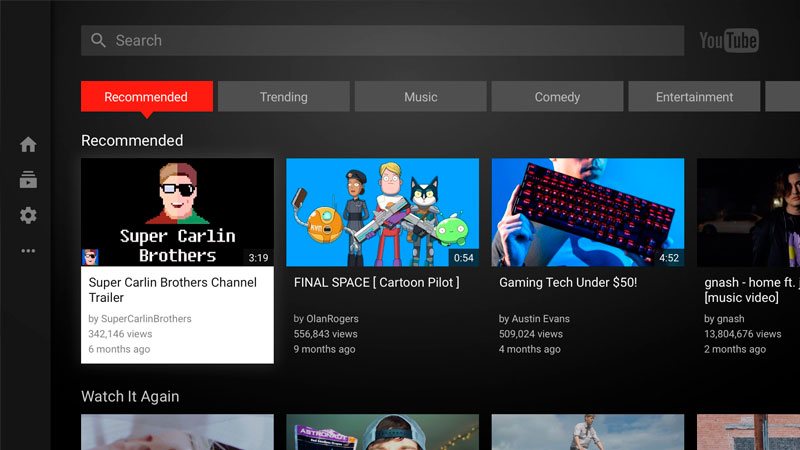Open Watch It Again brick wall thumbnail

click(748, 432)
